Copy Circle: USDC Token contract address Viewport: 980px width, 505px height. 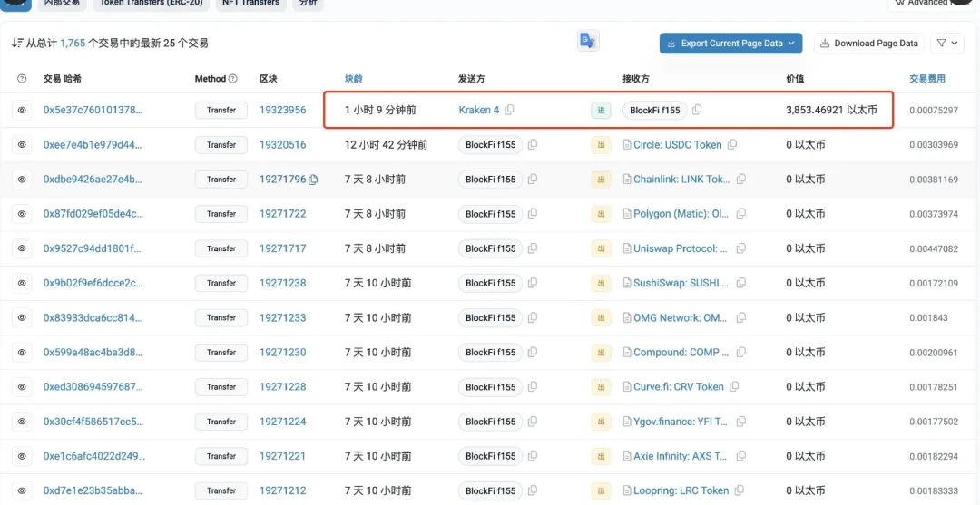(732, 145)
